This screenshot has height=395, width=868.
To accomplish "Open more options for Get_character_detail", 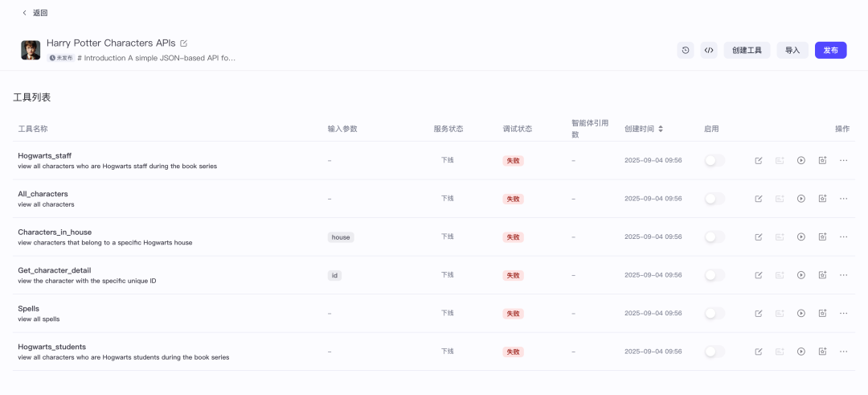I will tap(844, 275).
